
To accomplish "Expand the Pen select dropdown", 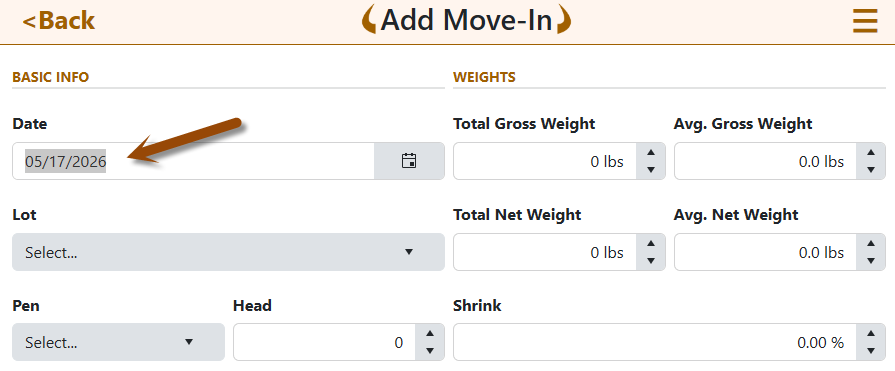I will pos(118,342).
